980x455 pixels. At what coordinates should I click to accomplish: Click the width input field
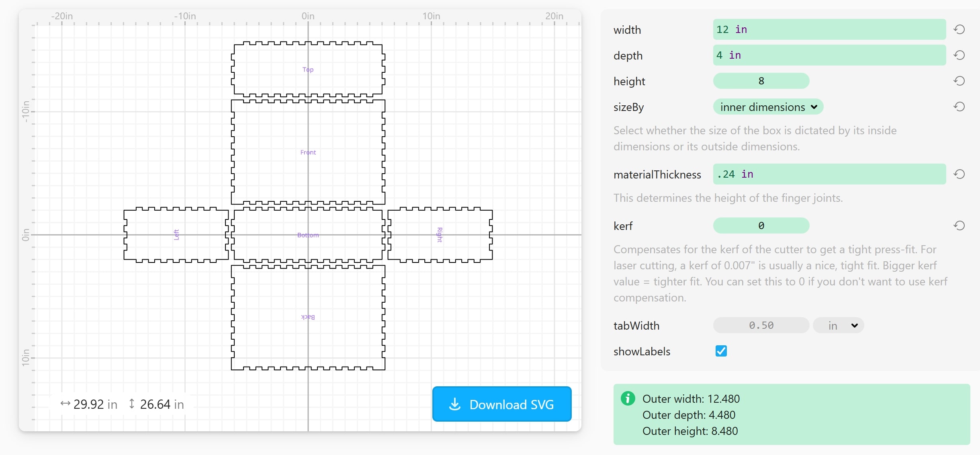pos(829,29)
